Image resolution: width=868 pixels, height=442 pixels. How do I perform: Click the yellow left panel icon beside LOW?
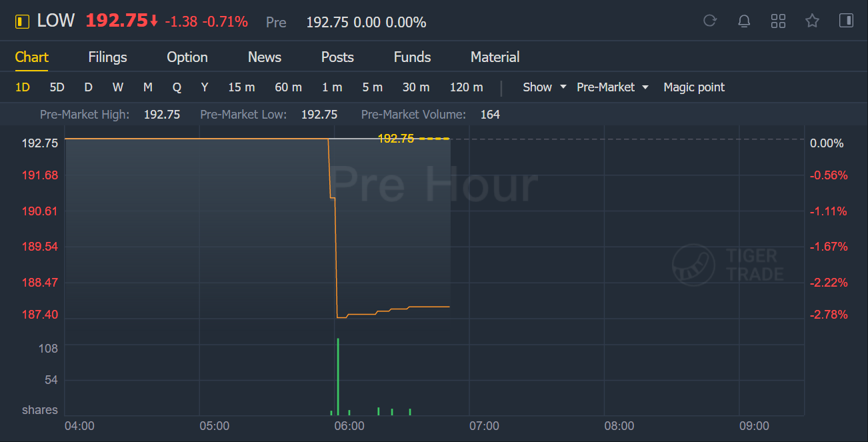tap(23, 22)
